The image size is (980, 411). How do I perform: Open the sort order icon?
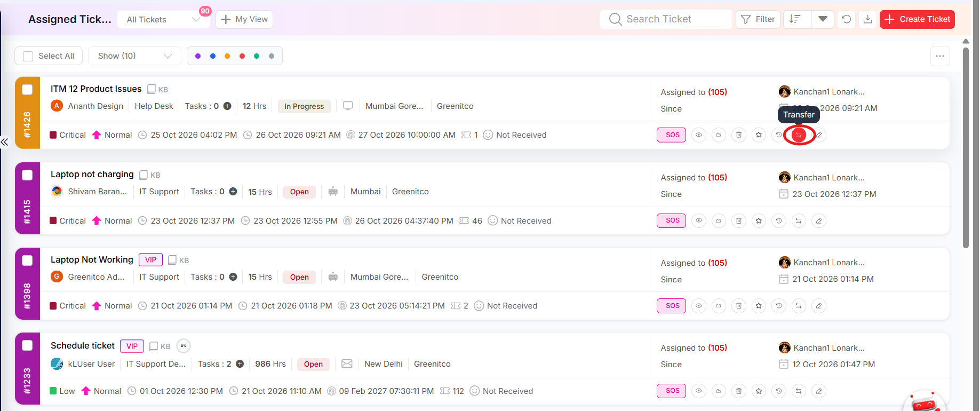(x=795, y=19)
